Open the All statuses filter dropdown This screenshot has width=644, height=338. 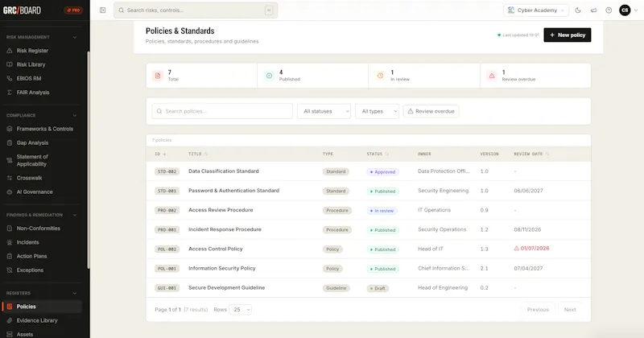point(324,111)
